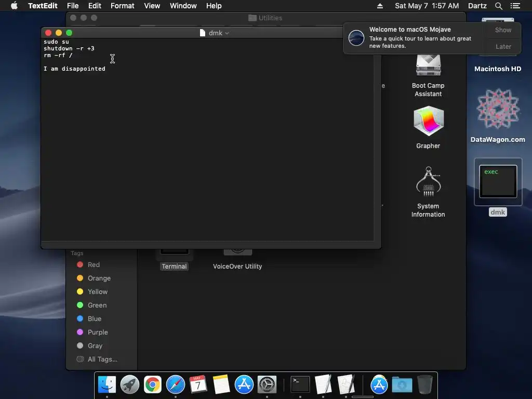Open App Store icon next to Downloads
This screenshot has width=532, height=399.
tap(379, 385)
